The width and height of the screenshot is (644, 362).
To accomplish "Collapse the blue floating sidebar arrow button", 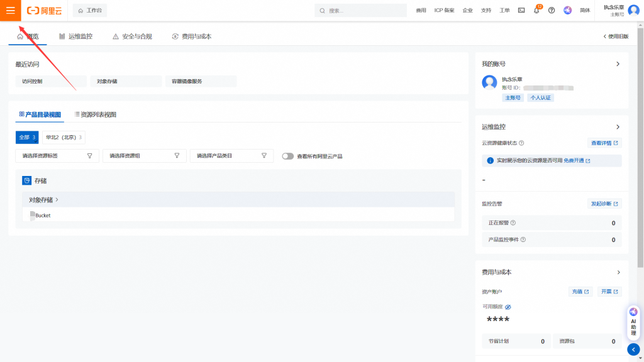I will (x=633, y=349).
